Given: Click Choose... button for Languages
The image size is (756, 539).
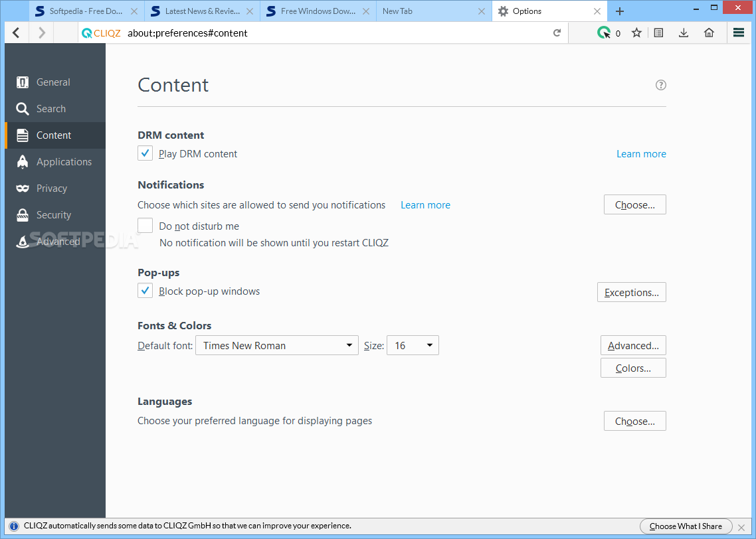Looking at the screenshot, I should pos(634,421).
